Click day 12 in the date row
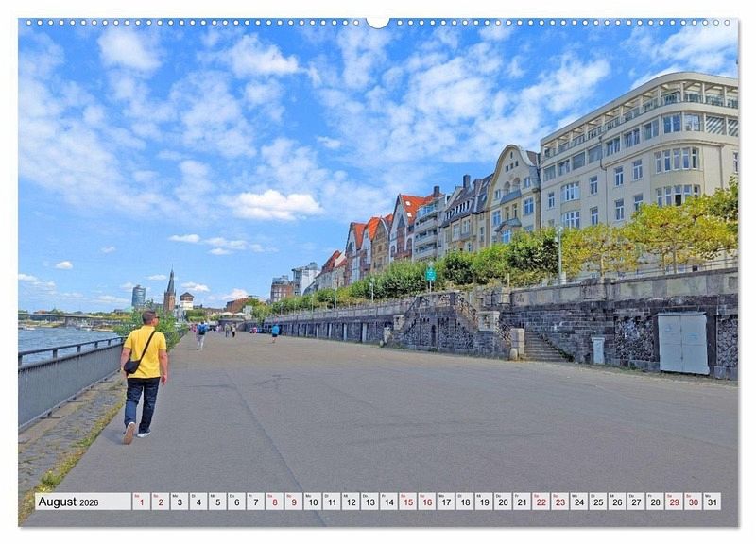This screenshot has width=756, height=545. (351, 502)
